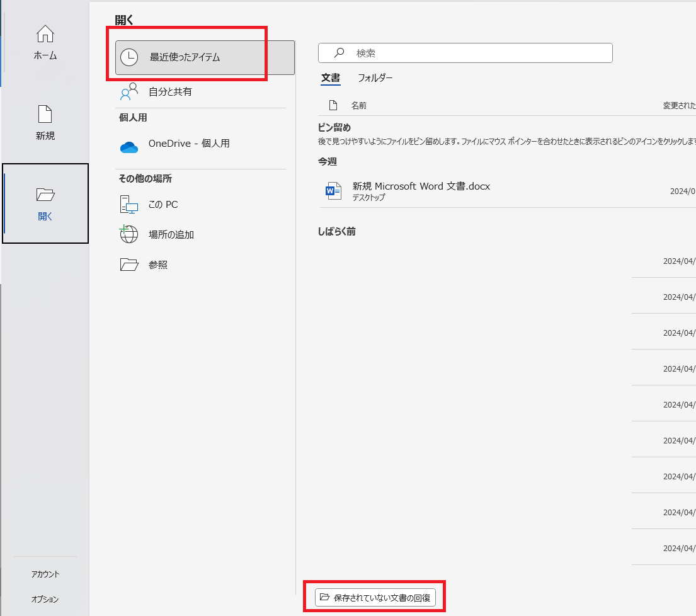Open the 場所の追加 add location icon
696x616 pixels.
pyautogui.click(x=128, y=234)
